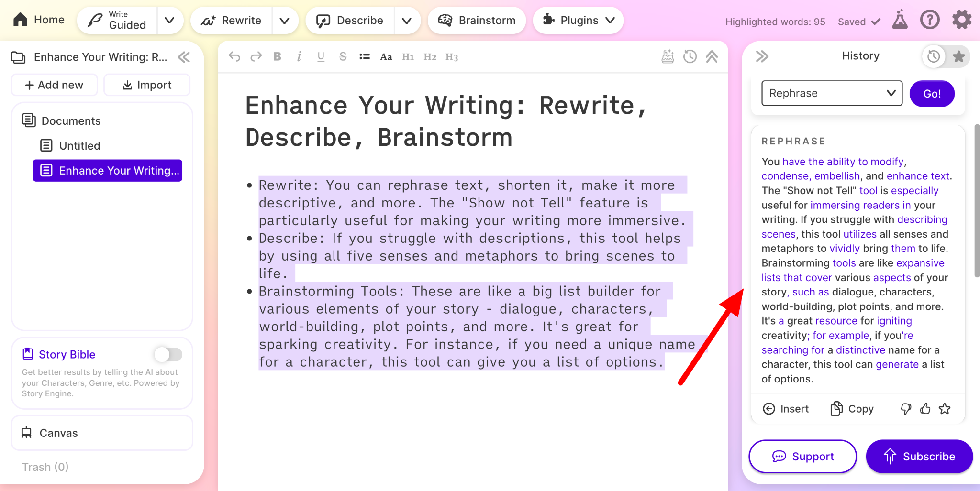The height and width of the screenshot is (491, 980).
Task: Click the Describe button
Action: pos(350,21)
